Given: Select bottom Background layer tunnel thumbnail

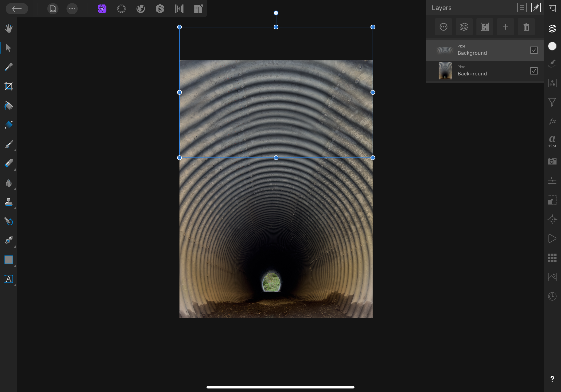Looking at the screenshot, I should point(445,71).
